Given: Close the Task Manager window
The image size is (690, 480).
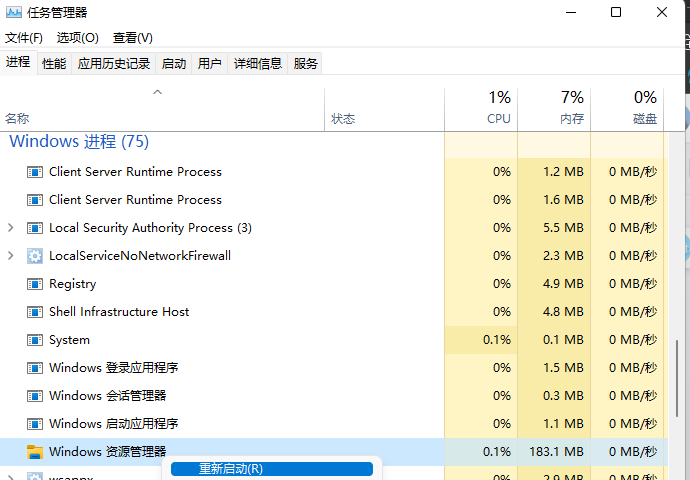Looking at the screenshot, I should 662,12.
